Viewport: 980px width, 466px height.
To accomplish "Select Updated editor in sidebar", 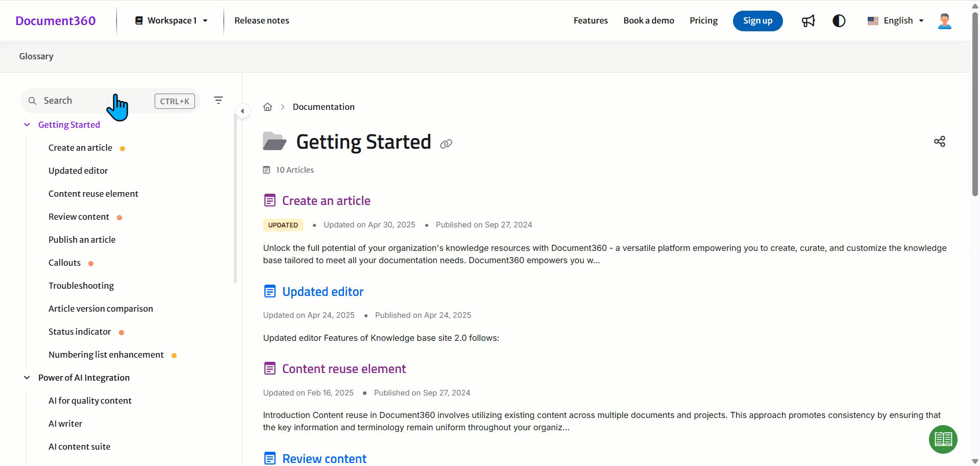I will 78,171.
